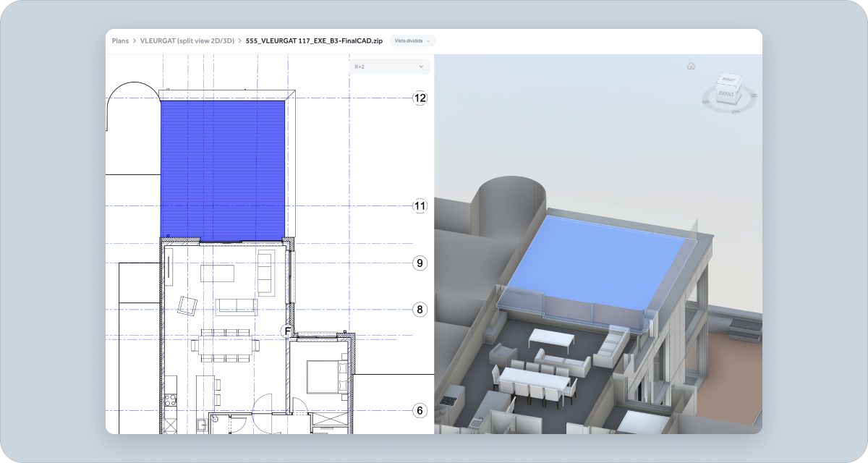The width and height of the screenshot is (868, 463).
Task: Click the home view icon
Action: point(691,66)
